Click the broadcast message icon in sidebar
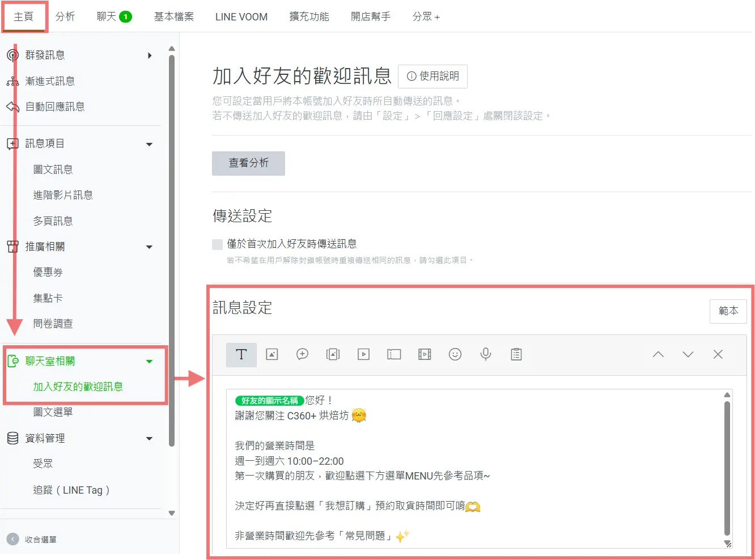 point(12,55)
